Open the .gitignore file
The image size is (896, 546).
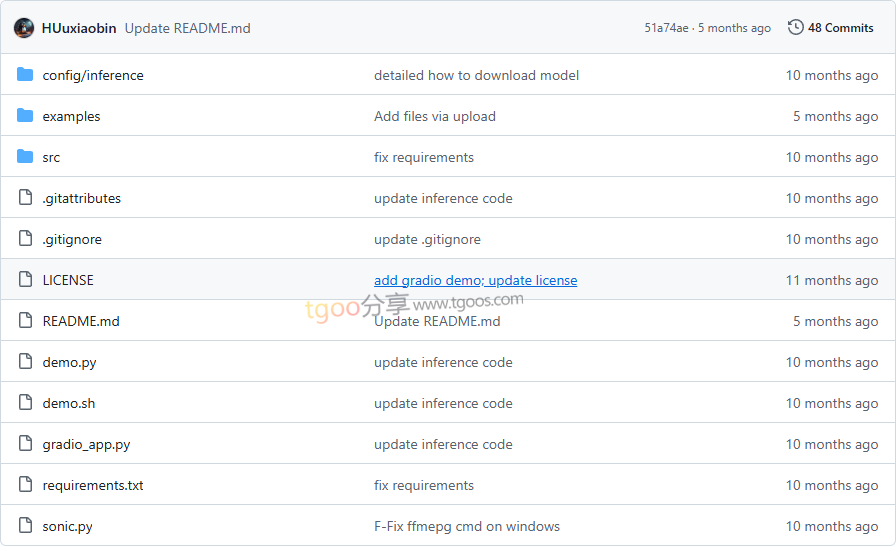pyautogui.click(x=72, y=239)
